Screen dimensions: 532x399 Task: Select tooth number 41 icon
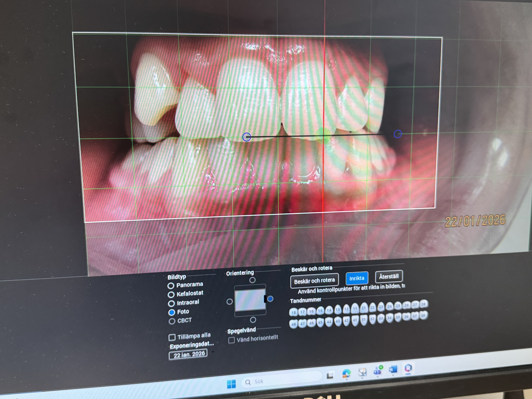tap(355, 320)
